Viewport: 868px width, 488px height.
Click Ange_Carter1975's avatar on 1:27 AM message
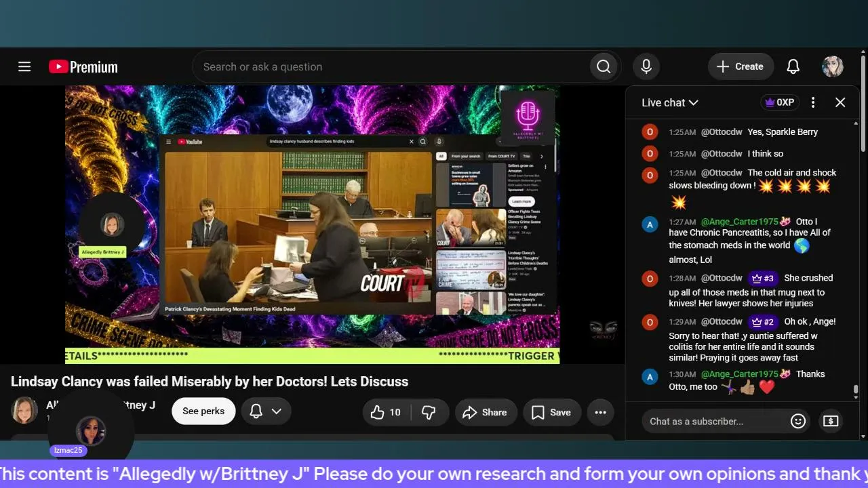point(650,224)
